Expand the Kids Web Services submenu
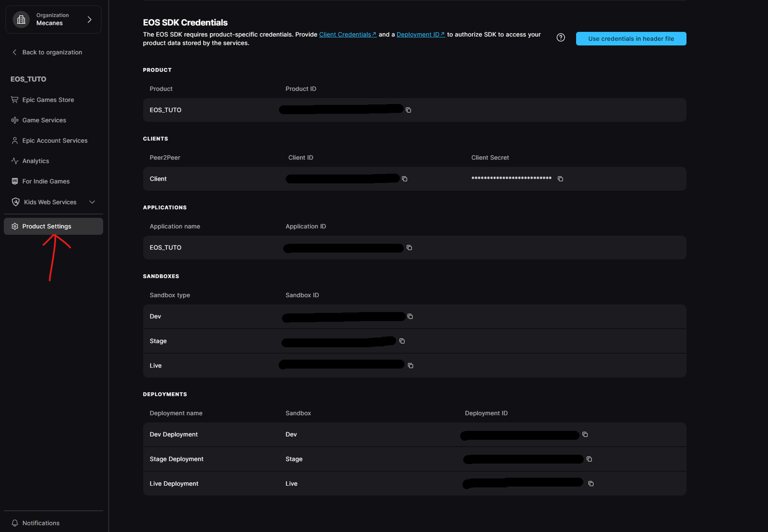The width and height of the screenshot is (768, 532). point(92,202)
